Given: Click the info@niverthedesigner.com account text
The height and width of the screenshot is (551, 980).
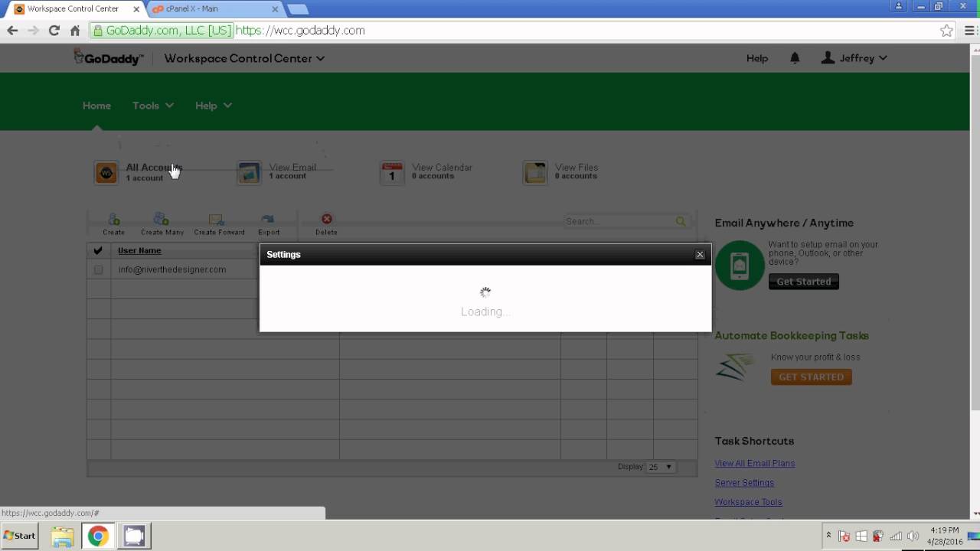Looking at the screenshot, I should pyautogui.click(x=172, y=269).
